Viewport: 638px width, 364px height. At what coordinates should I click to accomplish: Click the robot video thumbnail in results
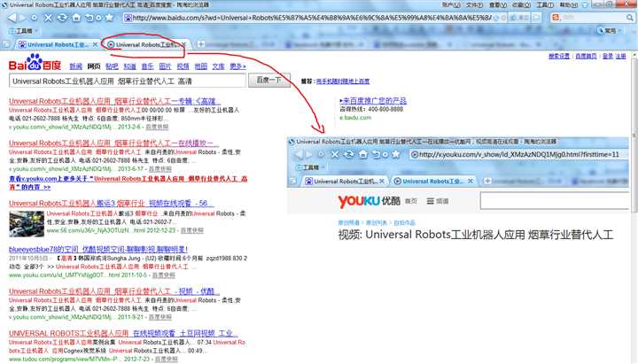tap(27, 224)
